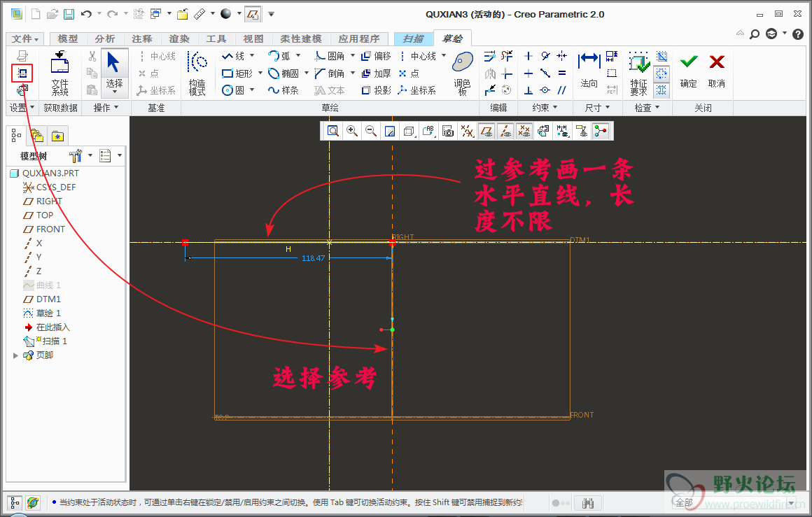Toggle datum plane display in graphics toolbar
The height and width of the screenshot is (517, 812).
coord(486,131)
